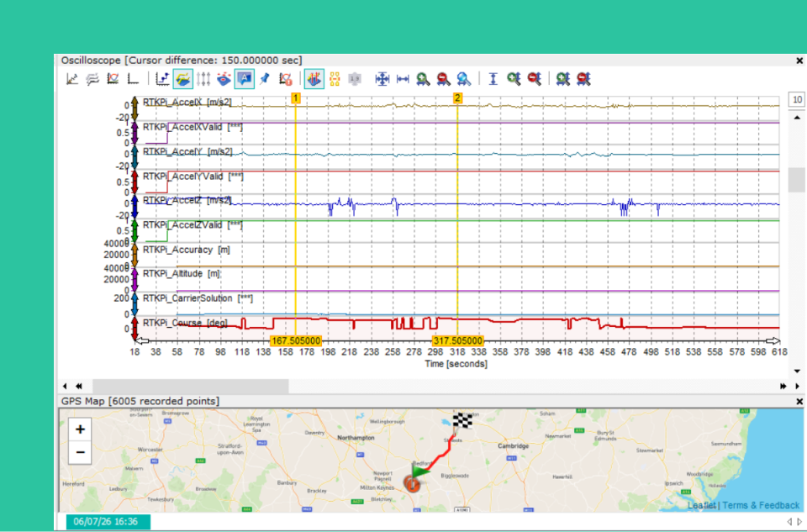Select the RTKPi_AccelZValid signal label
The width and height of the screenshot is (807, 532).
pos(193,225)
